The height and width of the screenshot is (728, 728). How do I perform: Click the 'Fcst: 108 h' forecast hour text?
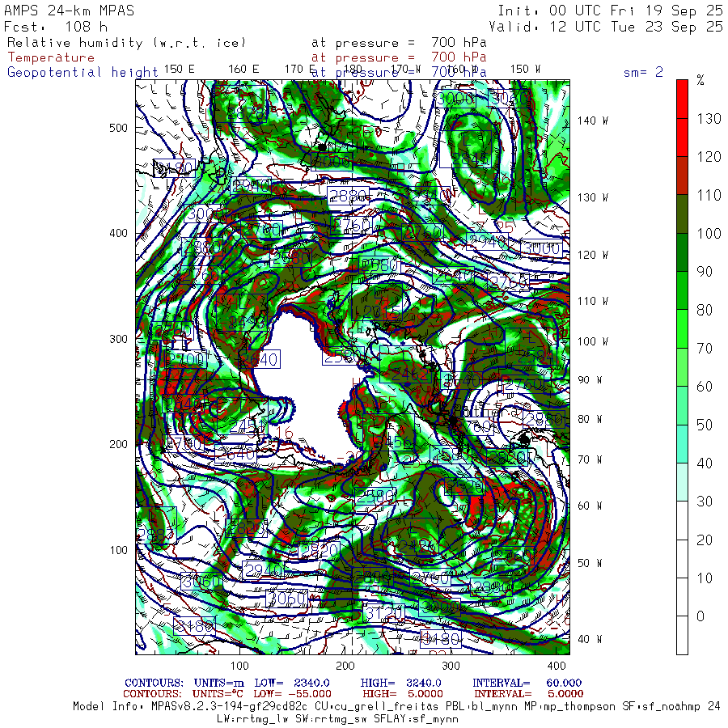(x=56, y=27)
